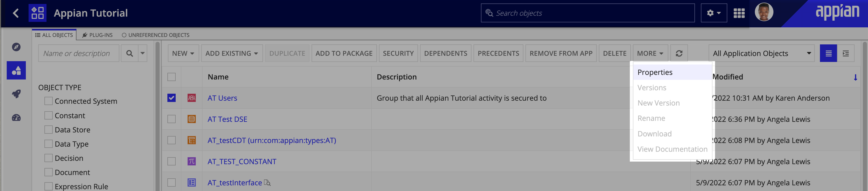
Task: Check the AT_TEST_CONSTANT row checkbox
Action: tap(172, 161)
